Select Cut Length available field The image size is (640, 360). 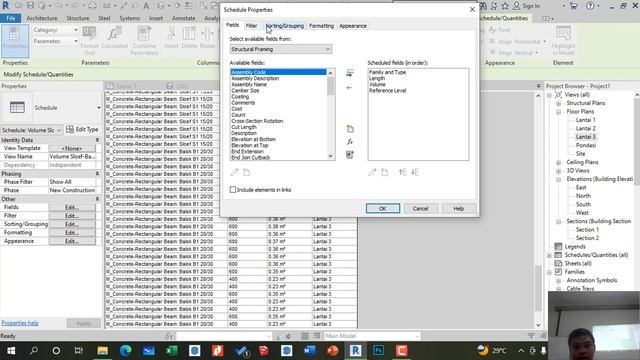click(244, 127)
